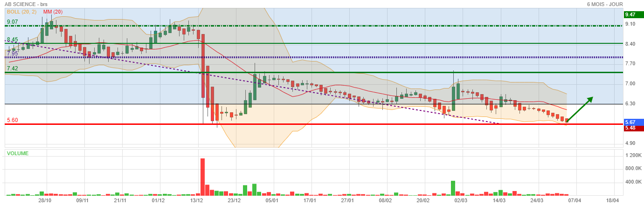Click the 05/01 date label
The image size is (644, 205).
(x=272, y=200)
